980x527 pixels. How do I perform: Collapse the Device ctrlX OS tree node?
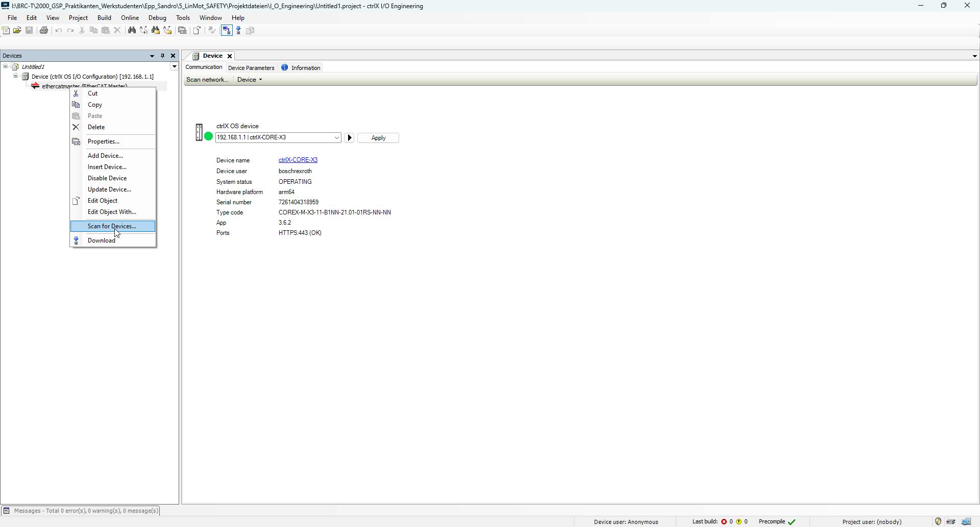pos(16,77)
